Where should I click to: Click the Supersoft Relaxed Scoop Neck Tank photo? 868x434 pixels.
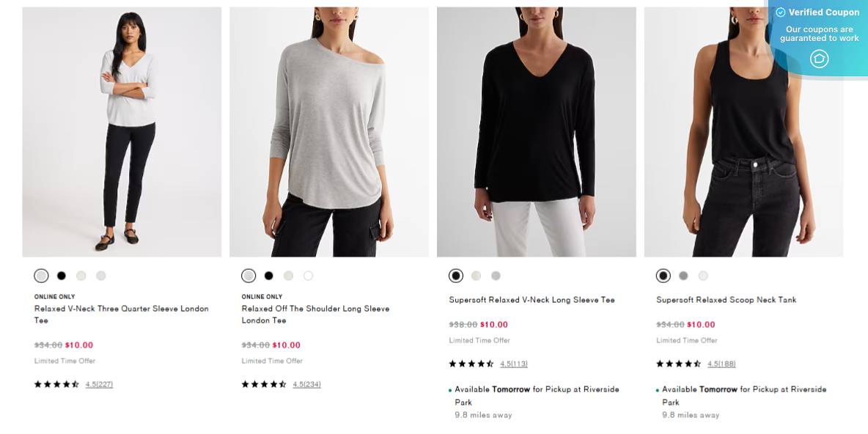743,132
